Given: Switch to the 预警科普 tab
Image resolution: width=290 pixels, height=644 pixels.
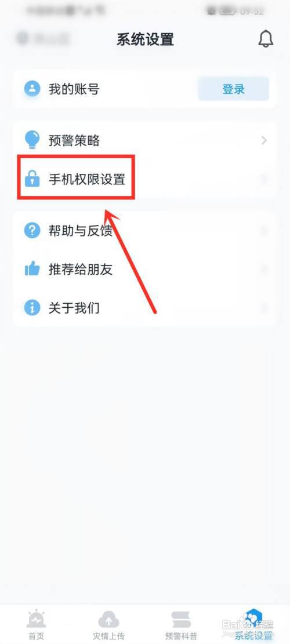Looking at the screenshot, I should pyautogui.click(x=181, y=625).
